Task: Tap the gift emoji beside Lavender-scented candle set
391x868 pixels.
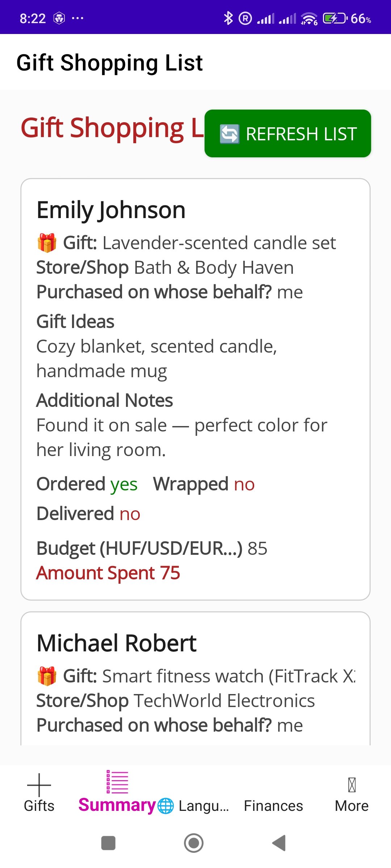Action: 47,243
